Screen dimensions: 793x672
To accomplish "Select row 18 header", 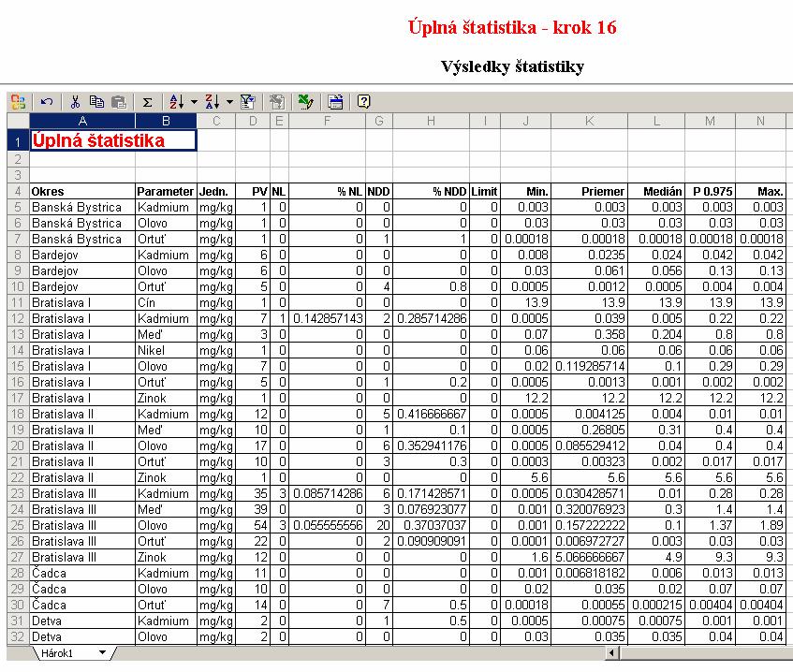I will coord(18,414).
